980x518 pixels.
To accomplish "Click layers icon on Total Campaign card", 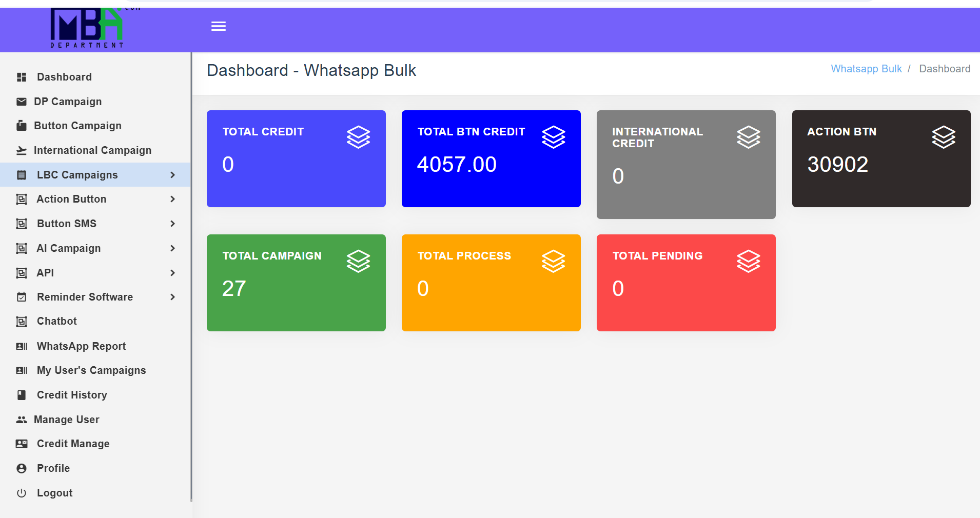I will (x=358, y=261).
